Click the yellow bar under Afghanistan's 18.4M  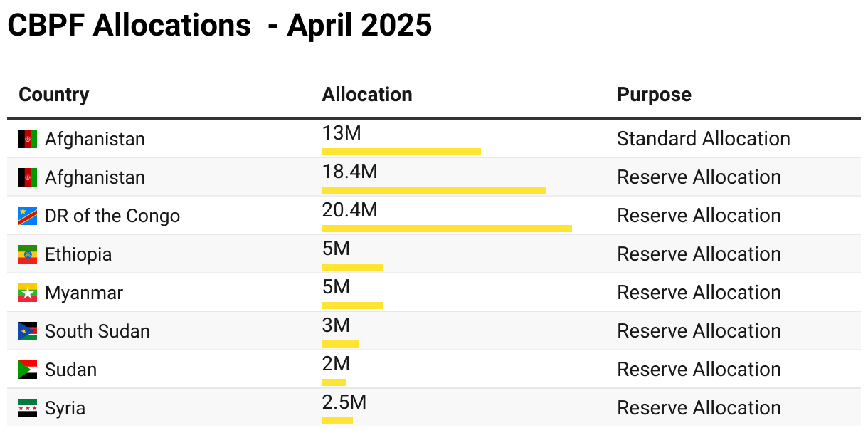pyautogui.click(x=433, y=190)
